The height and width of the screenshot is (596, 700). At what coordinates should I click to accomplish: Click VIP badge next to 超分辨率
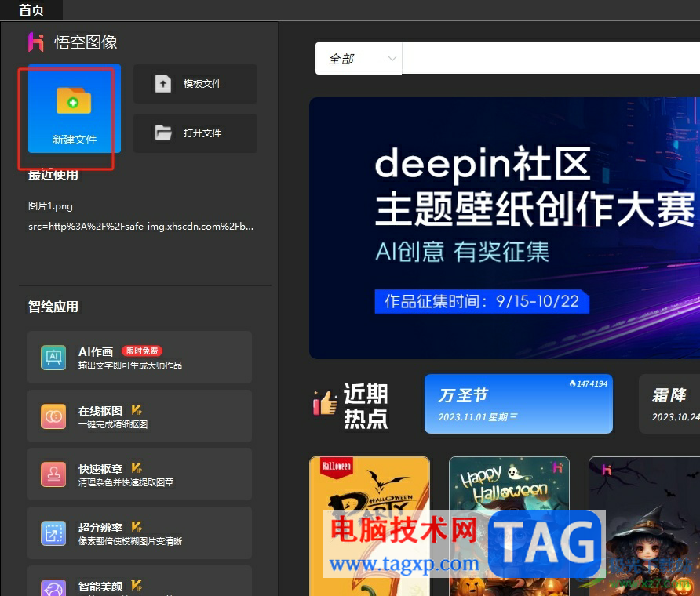(137, 527)
